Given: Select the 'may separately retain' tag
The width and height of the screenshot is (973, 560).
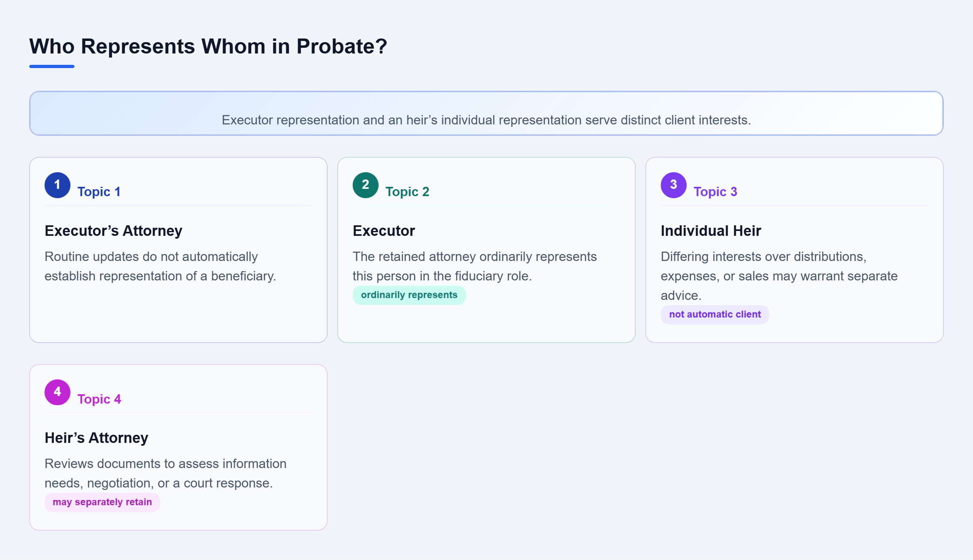Looking at the screenshot, I should click(x=102, y=502).
